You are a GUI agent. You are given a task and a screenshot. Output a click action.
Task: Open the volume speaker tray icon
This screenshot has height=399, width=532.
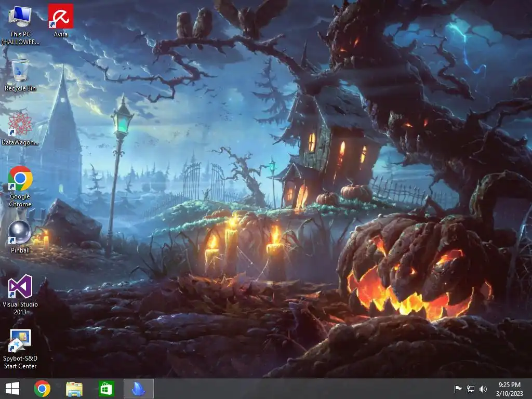483,389
